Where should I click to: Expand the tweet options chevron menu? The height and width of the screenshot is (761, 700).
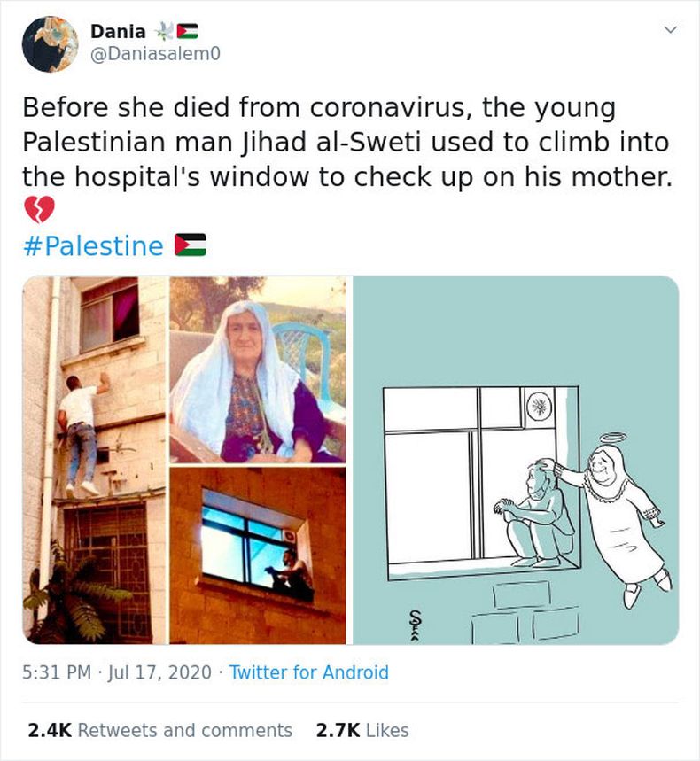(671, 30)
